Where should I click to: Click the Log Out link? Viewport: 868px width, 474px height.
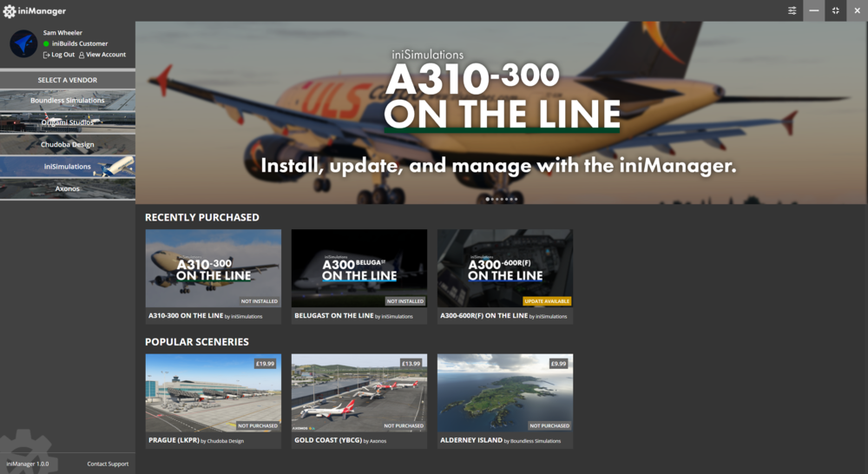point(59,55)
